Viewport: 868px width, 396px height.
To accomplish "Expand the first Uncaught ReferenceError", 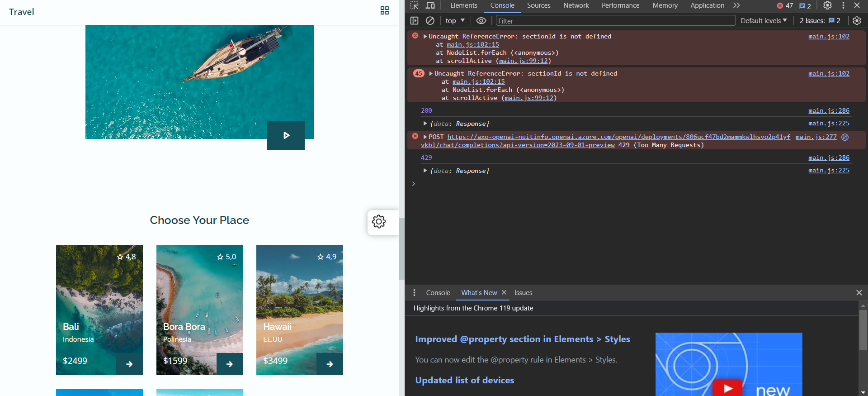I will tap(425, 36).
